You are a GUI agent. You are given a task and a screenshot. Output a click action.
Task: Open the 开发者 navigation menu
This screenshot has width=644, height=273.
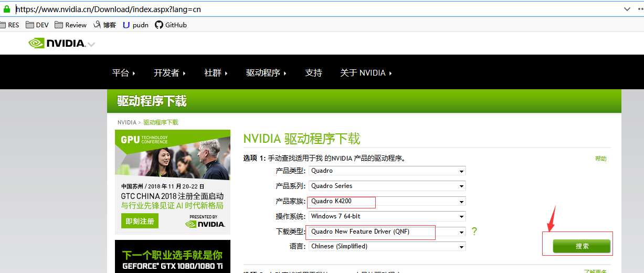pos(170,73)
